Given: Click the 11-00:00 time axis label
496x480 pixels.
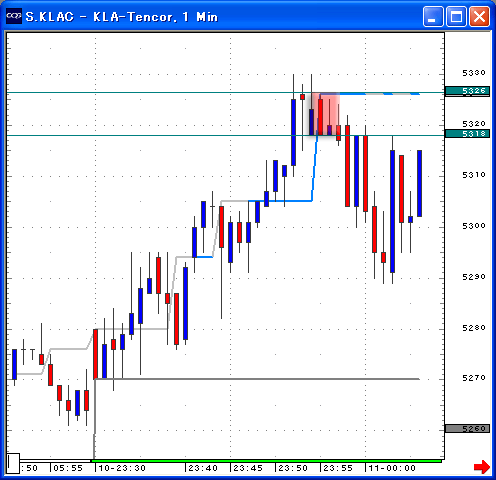Looking at the screenshot, I should 392,468.
